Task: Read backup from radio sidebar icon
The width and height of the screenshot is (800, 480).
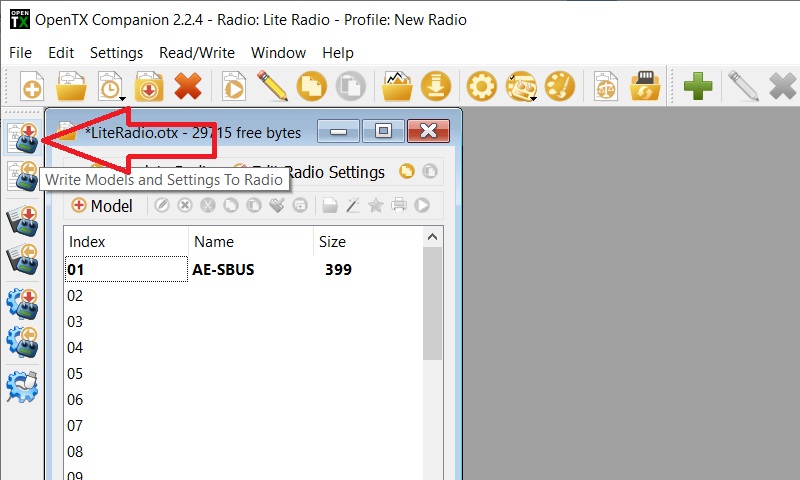Action: pos(22,259)
